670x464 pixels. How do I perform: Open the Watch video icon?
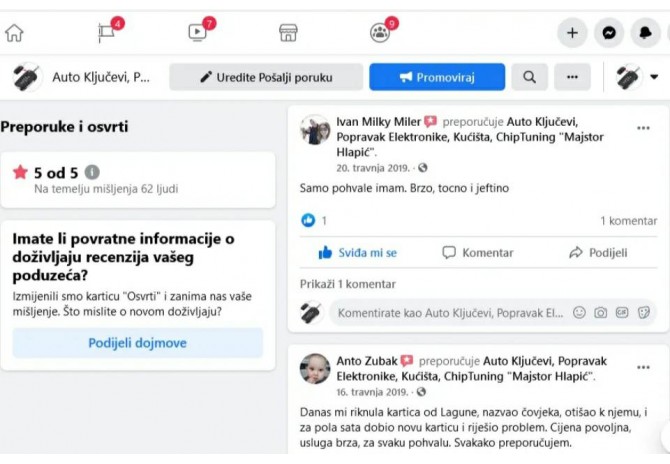click(x=197, y=32)
